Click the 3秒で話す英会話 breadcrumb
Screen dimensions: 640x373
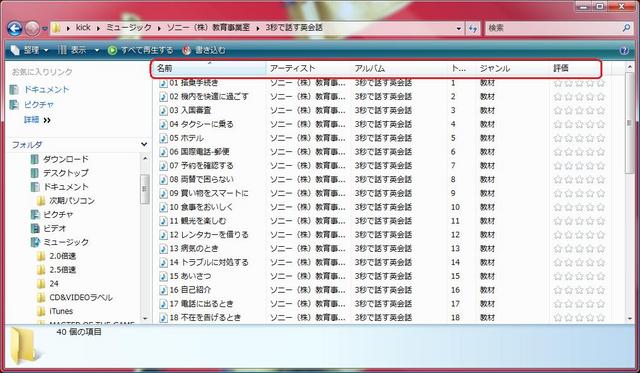pyautogui.click(x=294, y=27)
